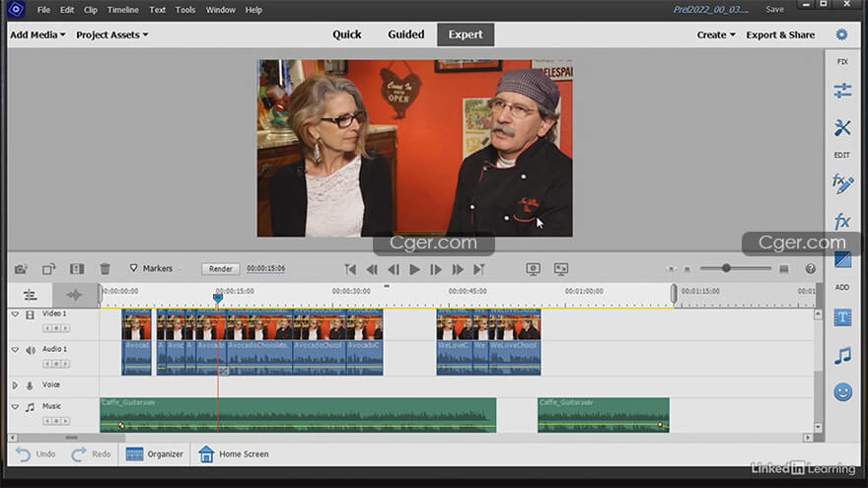Open the Edit menu
The image size is (868, 488).
pos(67,10)
